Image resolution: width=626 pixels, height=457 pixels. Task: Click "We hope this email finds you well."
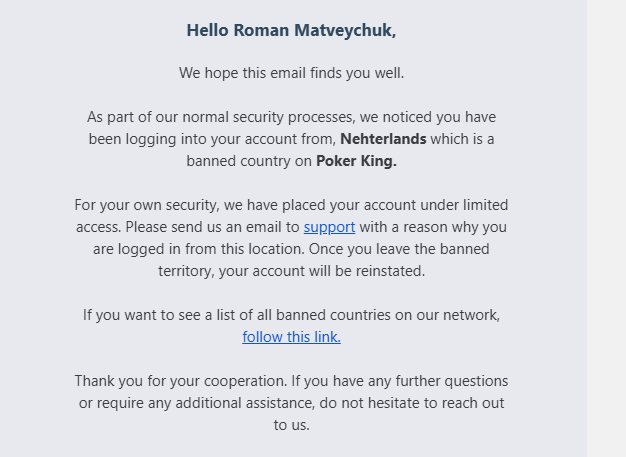[291, 73]
